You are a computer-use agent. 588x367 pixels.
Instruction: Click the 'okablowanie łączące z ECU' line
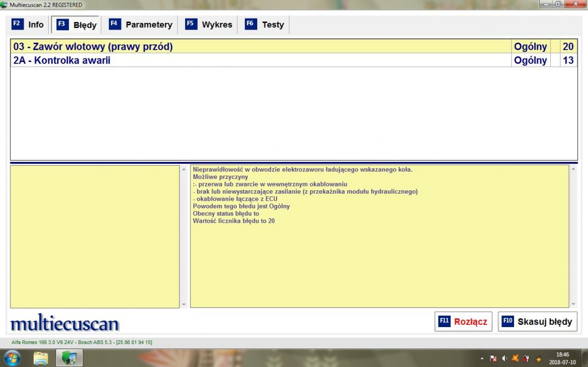[235, 199]
